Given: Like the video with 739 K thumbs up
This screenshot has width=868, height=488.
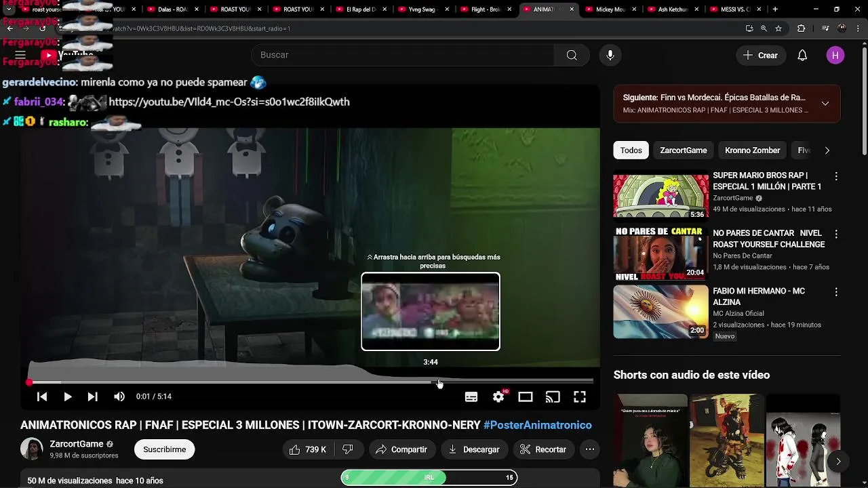Looking at the screenshot, I should [x=307, y=449].
